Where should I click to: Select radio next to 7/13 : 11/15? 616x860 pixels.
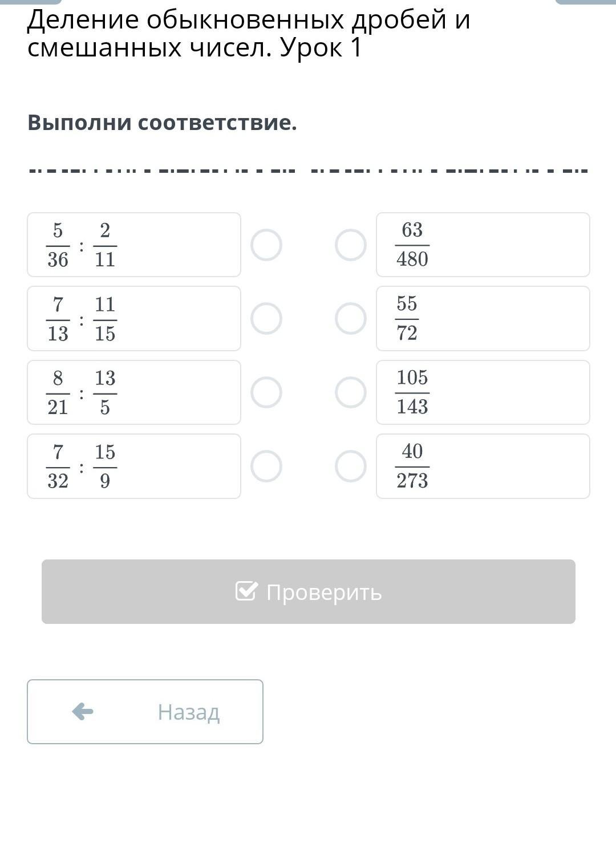pos(266,318)
